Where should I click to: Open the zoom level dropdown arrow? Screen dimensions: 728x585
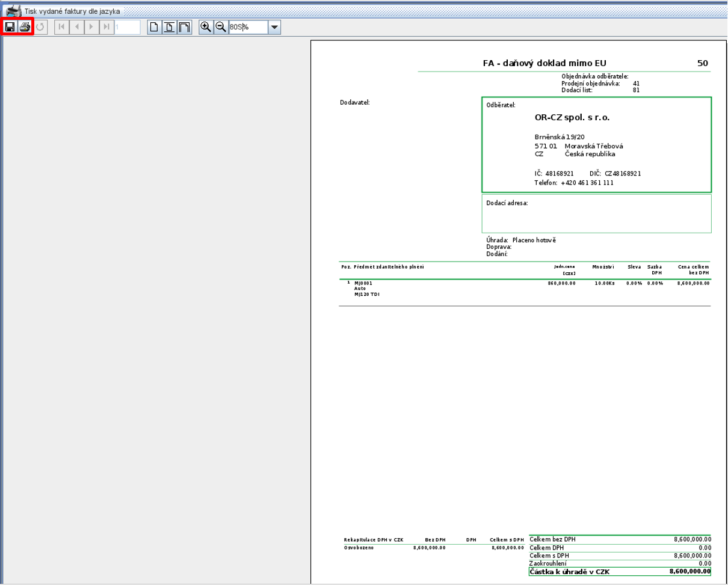pyautogui.click(x=274, y=27)
